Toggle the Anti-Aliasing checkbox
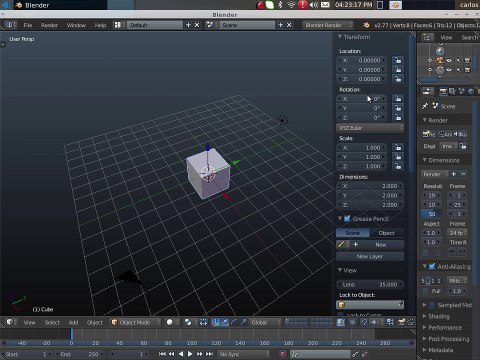This screenshot has width=480, height=360. coord(432,266)
